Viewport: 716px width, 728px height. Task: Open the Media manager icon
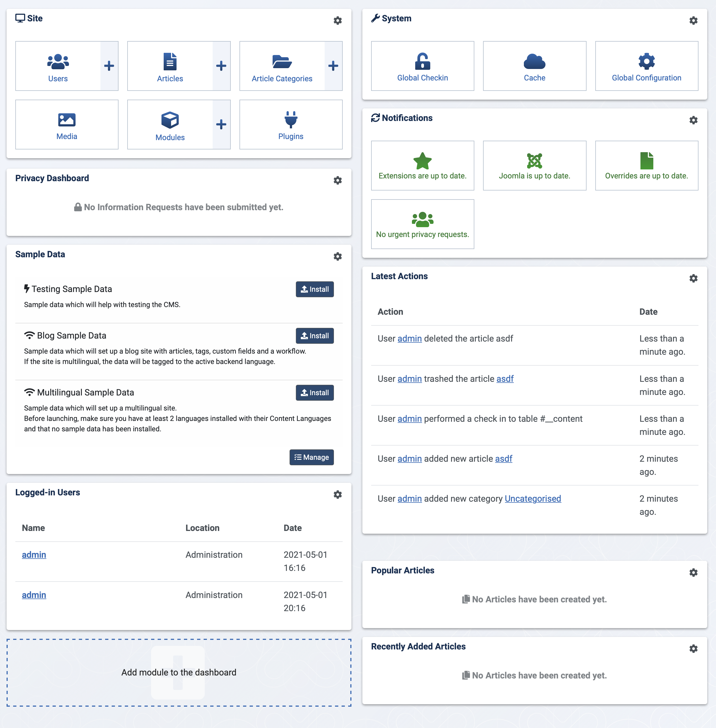point(67,125)
